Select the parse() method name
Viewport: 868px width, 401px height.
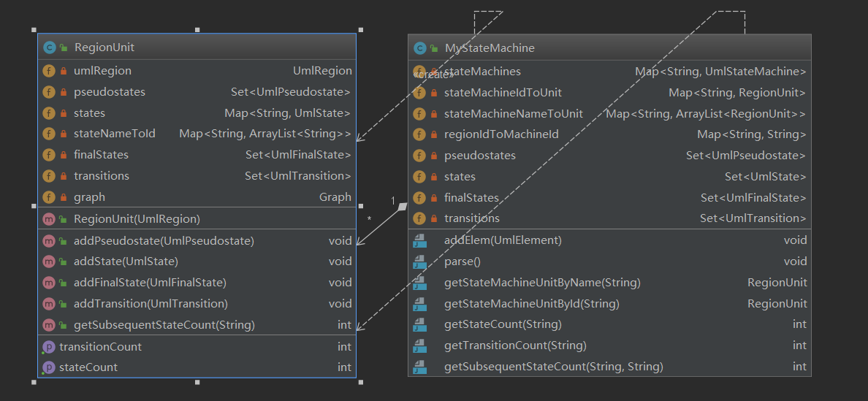[462, 261]
